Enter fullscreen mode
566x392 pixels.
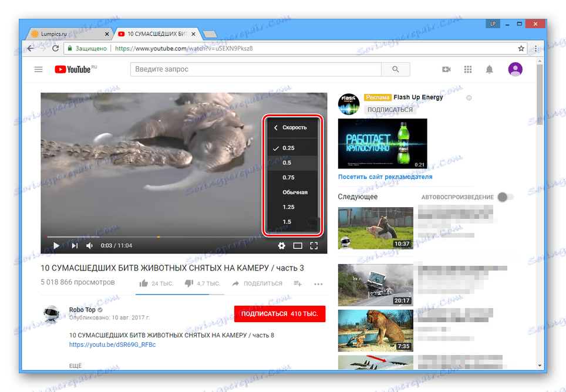314,245
